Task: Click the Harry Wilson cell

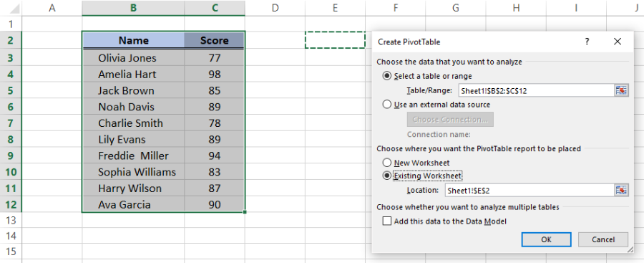Action: pos(133,188)
